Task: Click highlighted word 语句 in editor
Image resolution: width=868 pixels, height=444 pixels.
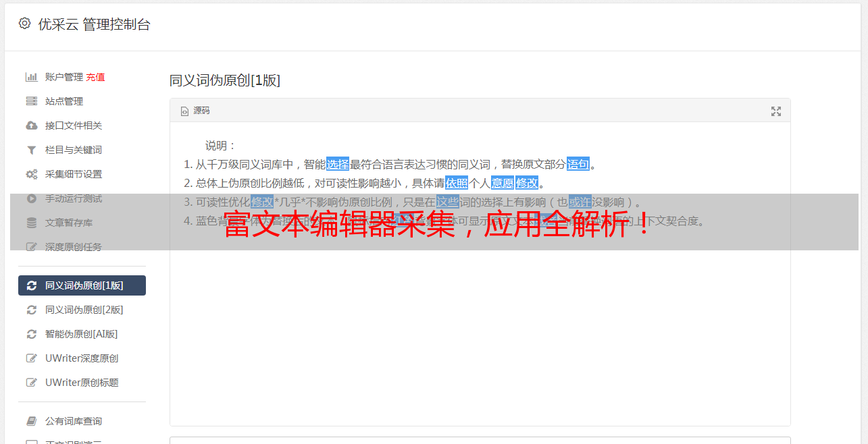Action: 578,164
